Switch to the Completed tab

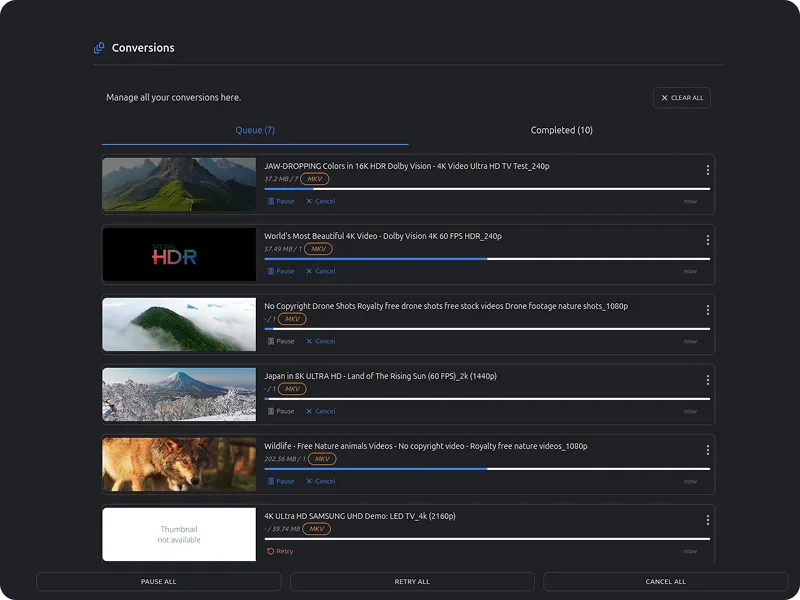coord(560,130)
